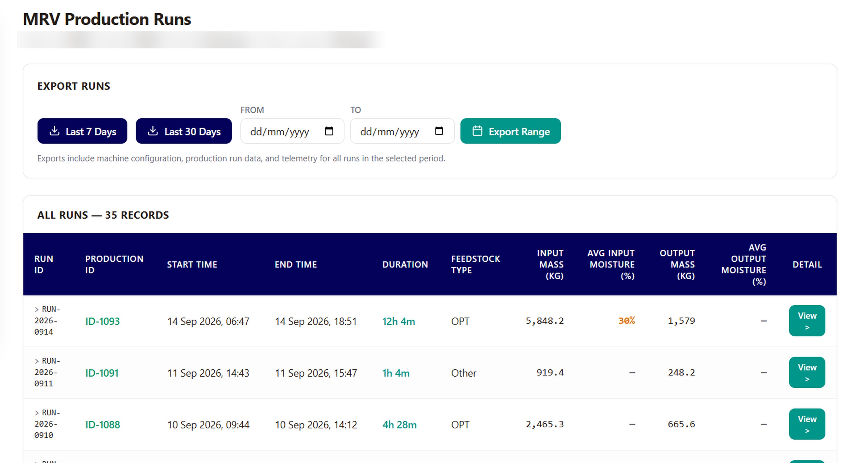Expand row RUN-2026-0914

37,309
